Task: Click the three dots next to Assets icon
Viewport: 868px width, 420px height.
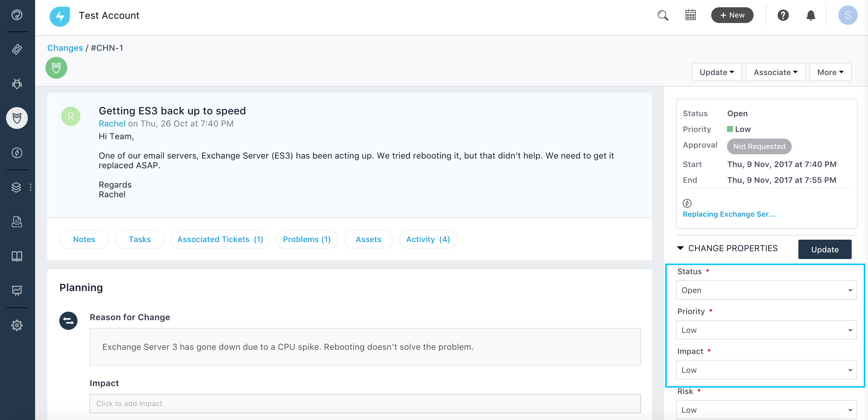Action: tap(31, 187)
